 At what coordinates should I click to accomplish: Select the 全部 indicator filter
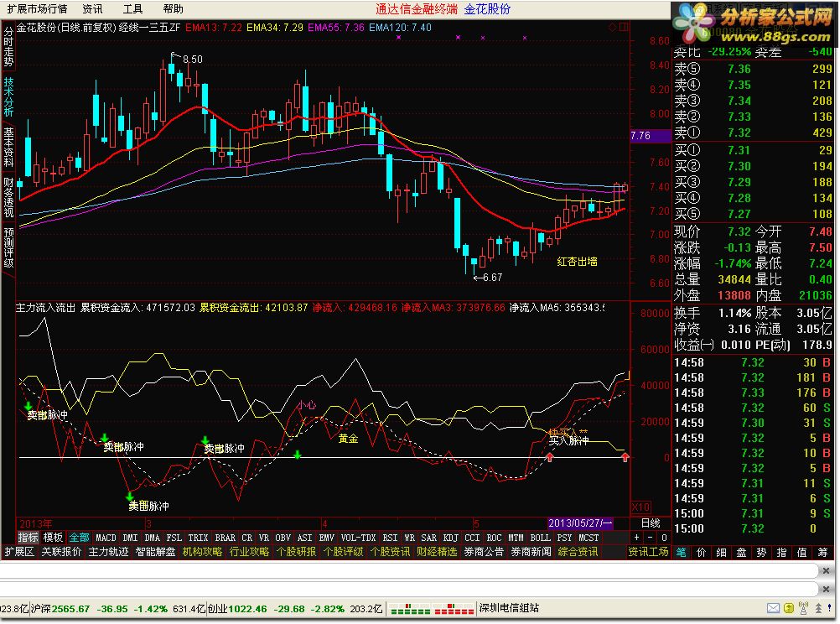click(80, 537)
